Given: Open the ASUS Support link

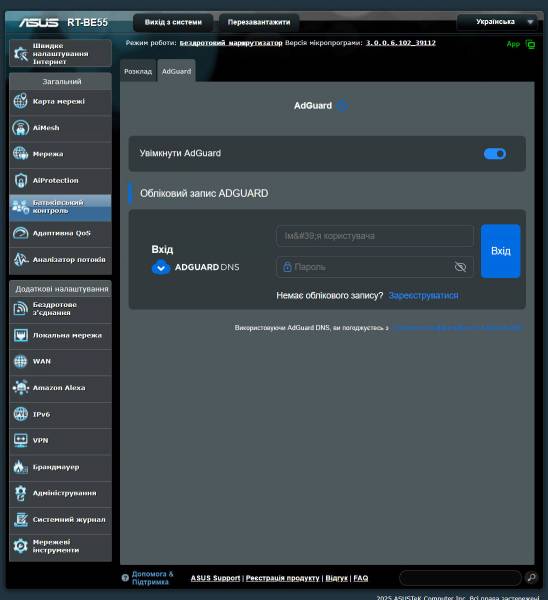Looking at the screenshot, I should coord(215,578).
